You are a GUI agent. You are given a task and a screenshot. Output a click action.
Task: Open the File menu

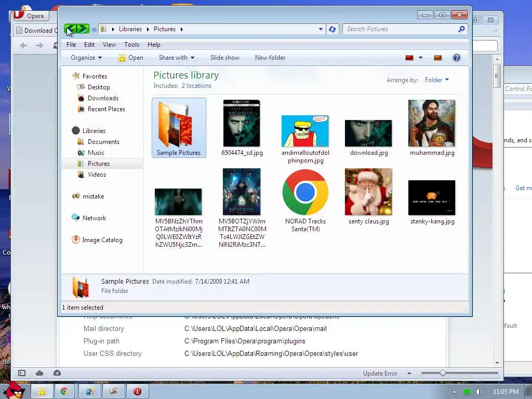click(71, 45)
